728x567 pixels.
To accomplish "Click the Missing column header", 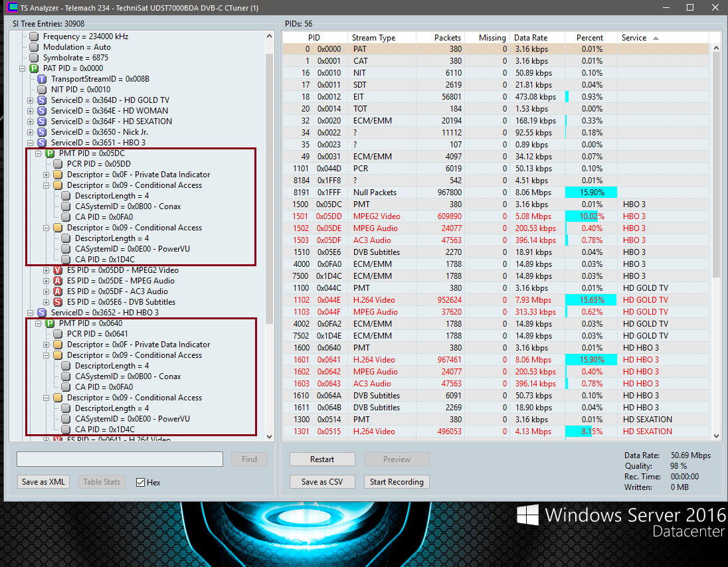I will click(x=488, y=38).
